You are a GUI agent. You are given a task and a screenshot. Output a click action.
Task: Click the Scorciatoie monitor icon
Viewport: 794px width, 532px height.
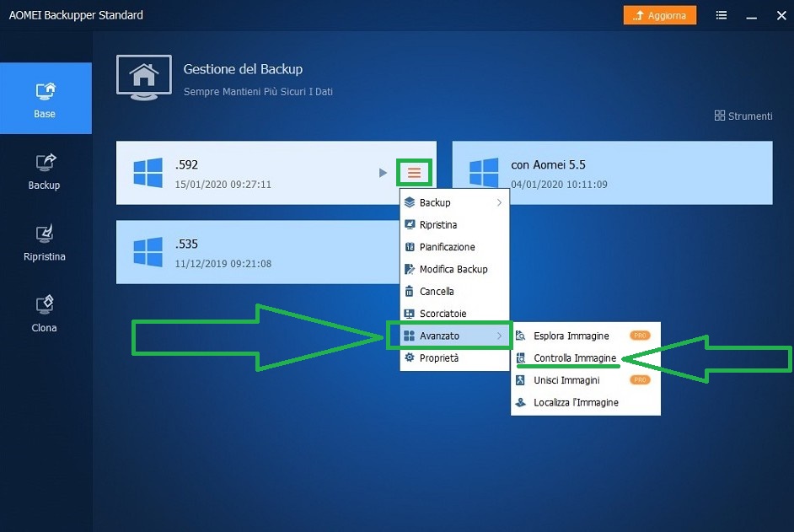410,314
